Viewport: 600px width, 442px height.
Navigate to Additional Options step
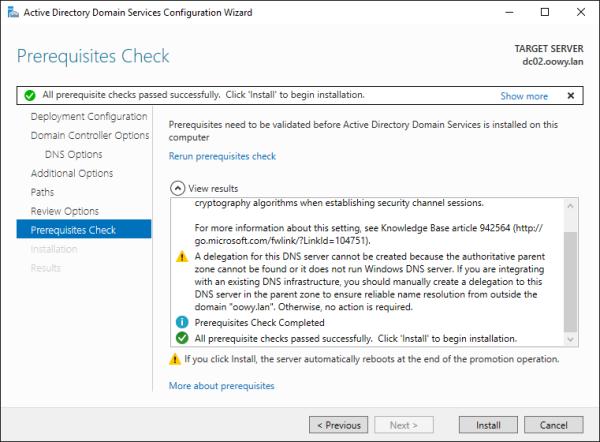(72, 173)
